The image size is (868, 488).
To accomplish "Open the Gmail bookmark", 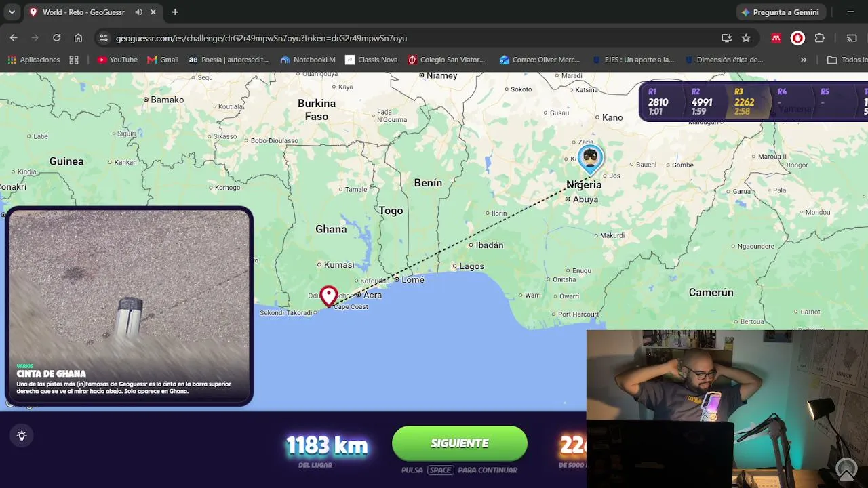I will (163, 60).
